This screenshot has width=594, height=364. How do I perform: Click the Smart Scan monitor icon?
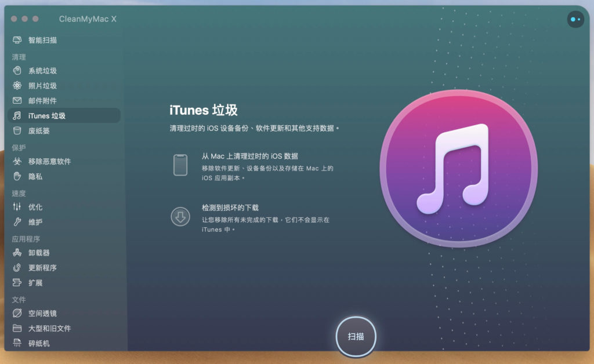point(17,40)
